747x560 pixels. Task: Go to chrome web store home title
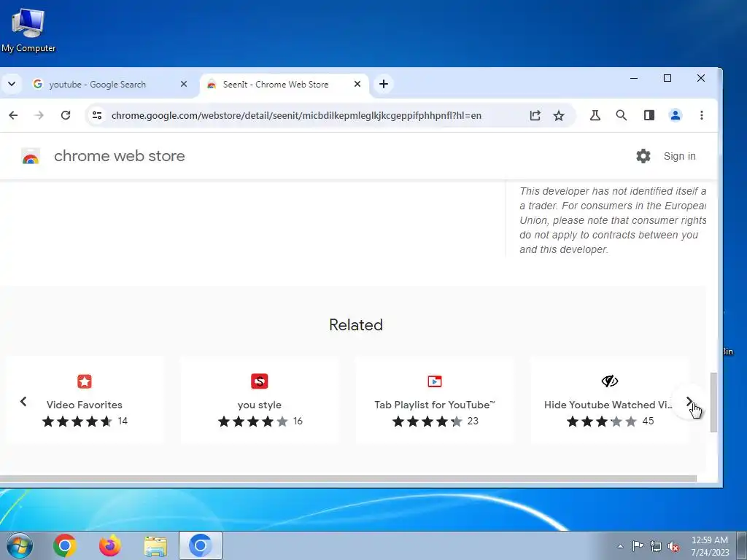[x=120, y=156]
